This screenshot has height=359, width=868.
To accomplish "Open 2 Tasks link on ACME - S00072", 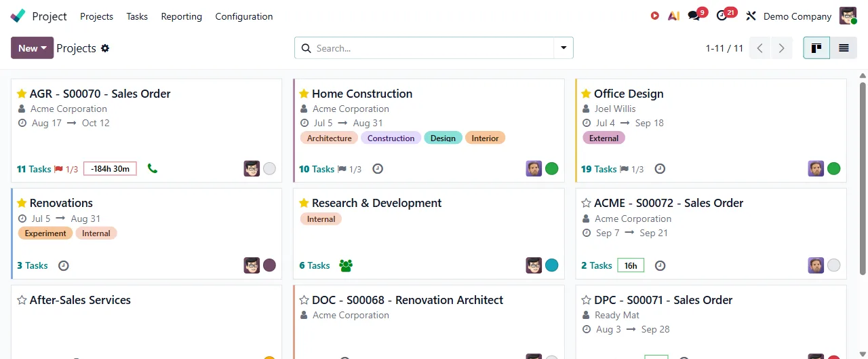I will click(597, 265).
